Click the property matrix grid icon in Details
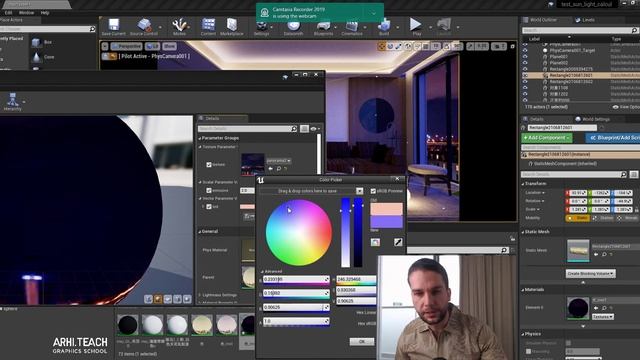 [633, 174]
